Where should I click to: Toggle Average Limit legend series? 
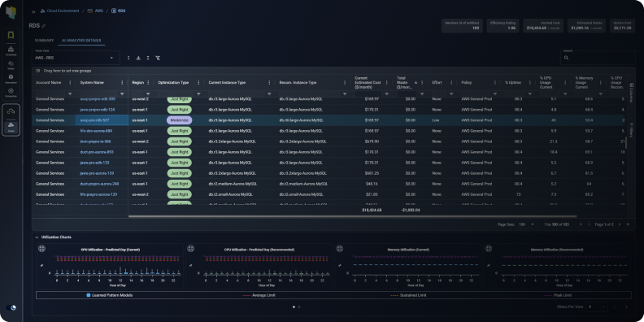tap(259, 295)
